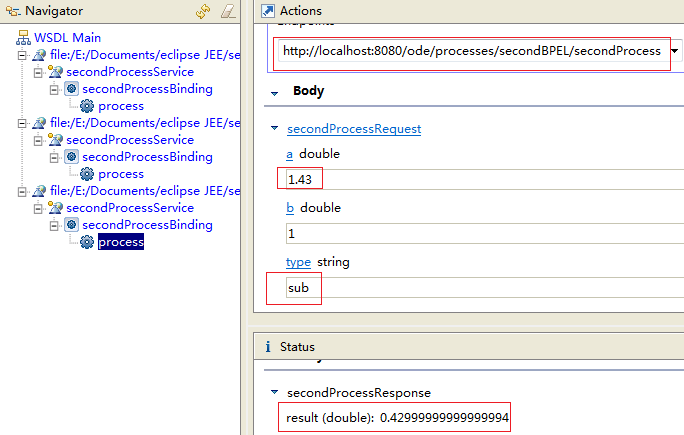684x435 pixels.
Task: Open the endpoint URL dropdown arrow
Action: (674, 51)
